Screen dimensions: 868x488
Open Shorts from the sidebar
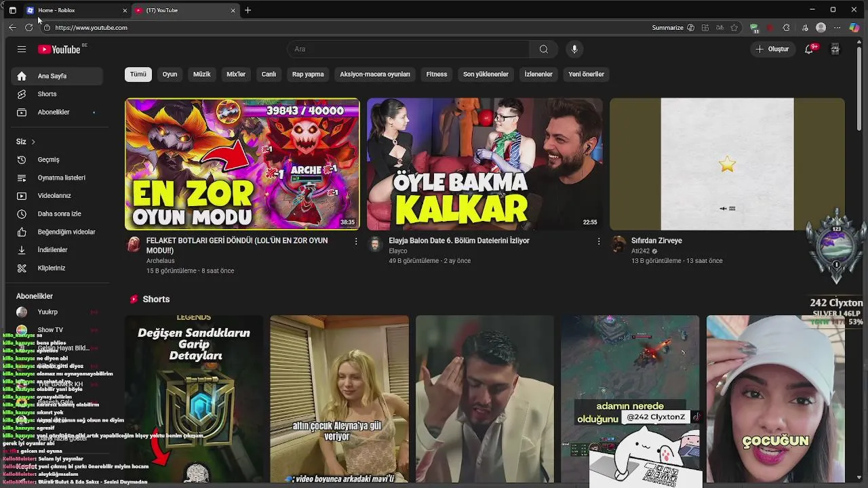pyautogui.click(x=57, y=94)
